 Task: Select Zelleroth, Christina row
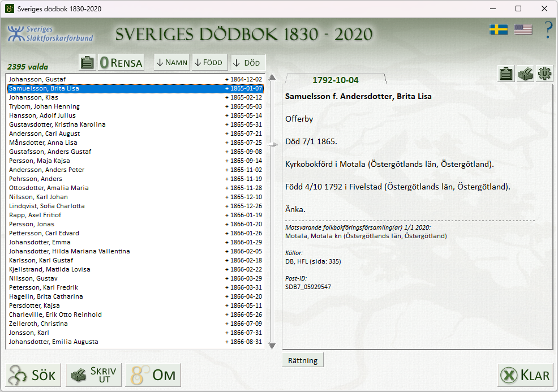click(x=135, y=324)
